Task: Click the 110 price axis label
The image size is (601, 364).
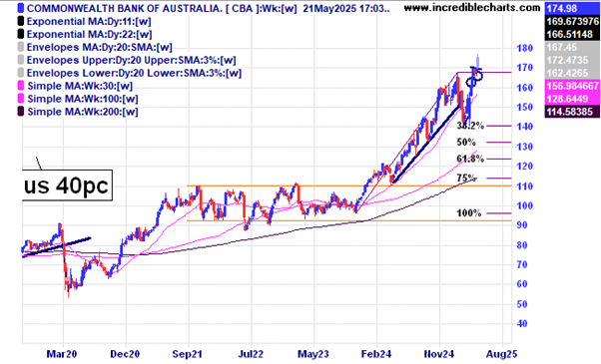Action: point(525,186)
